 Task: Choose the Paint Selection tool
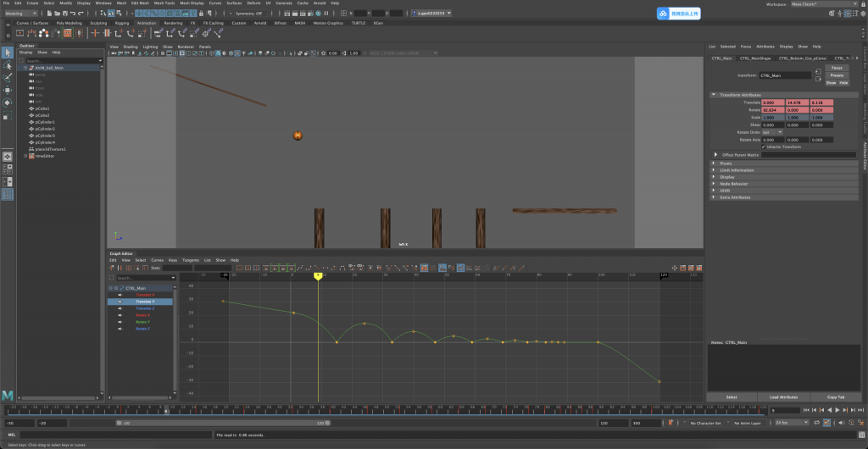click(x=7, y=77)
